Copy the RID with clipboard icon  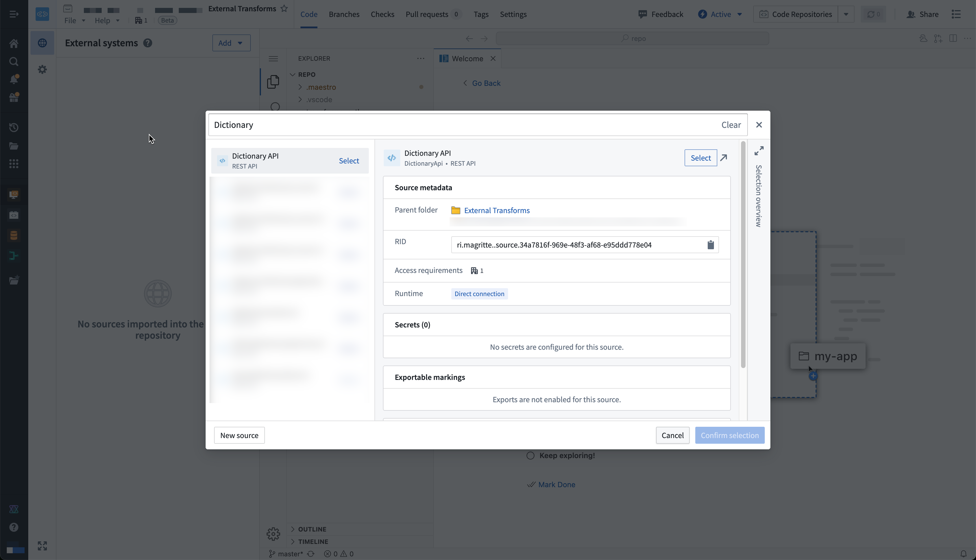[x=710, y=245]
